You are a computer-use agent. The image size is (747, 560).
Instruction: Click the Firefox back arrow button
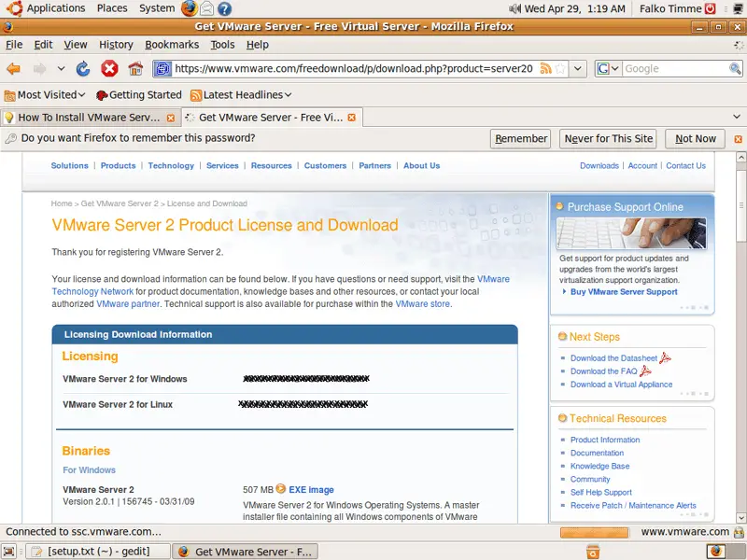tap(13, 69)
